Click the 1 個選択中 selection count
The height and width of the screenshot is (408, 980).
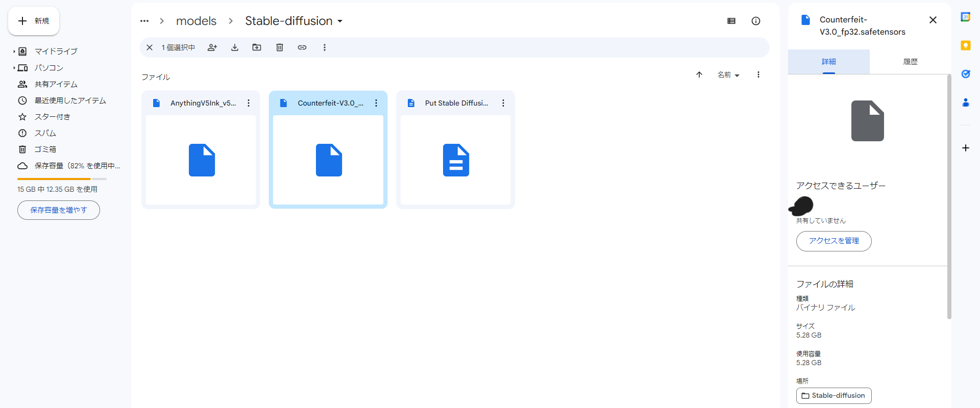178,47
